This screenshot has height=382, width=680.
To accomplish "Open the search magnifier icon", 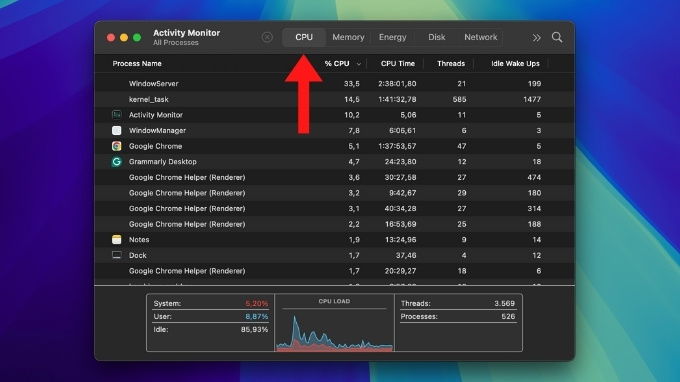I will click(x=557, y=37).
